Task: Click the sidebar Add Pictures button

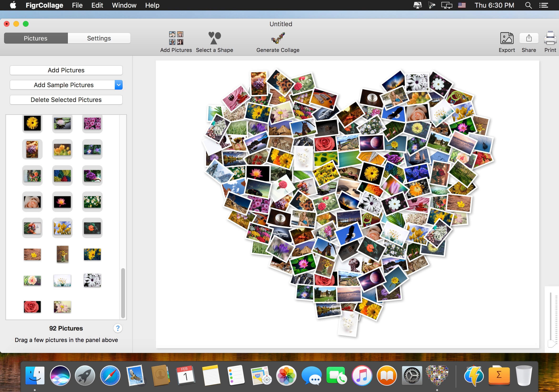Action: 66,70
